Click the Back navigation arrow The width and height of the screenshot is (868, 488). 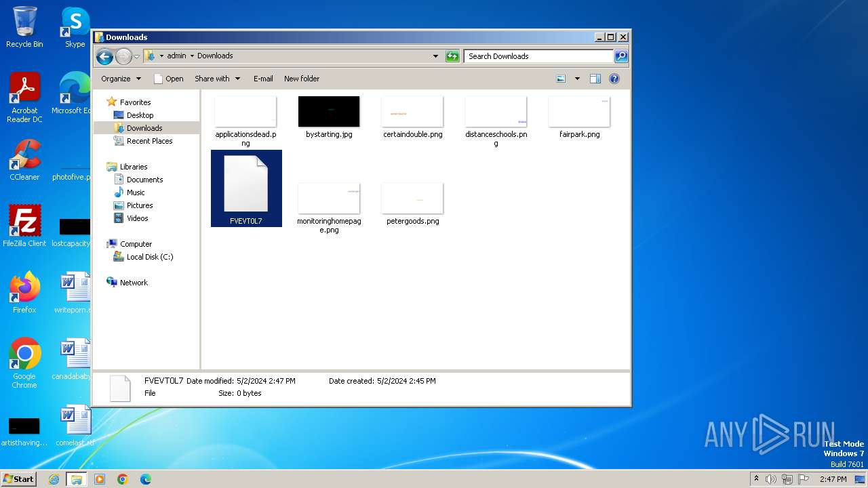[104, 56]
